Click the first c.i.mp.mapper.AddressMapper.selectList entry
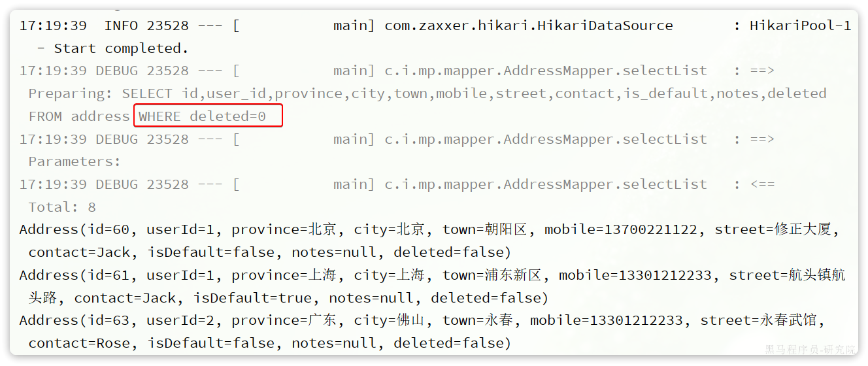868x366 pixels. [x=546, y=71]
